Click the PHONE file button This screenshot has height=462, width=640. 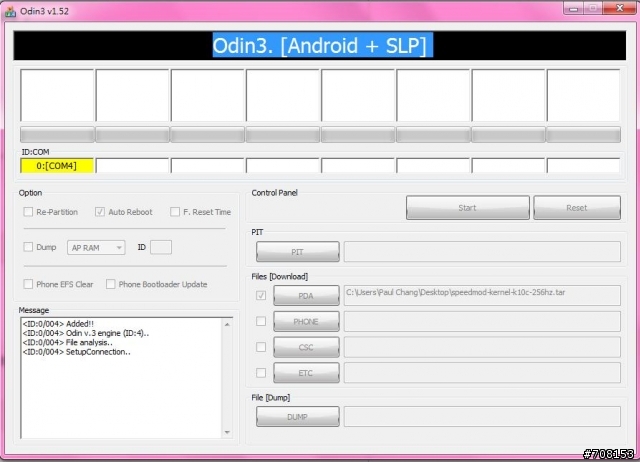coord(306,322)
